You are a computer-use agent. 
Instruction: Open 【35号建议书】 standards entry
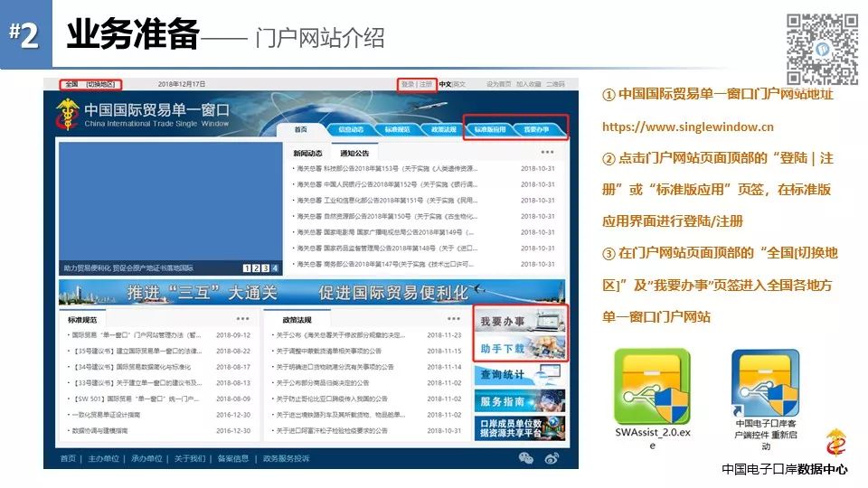pos(137,351)
